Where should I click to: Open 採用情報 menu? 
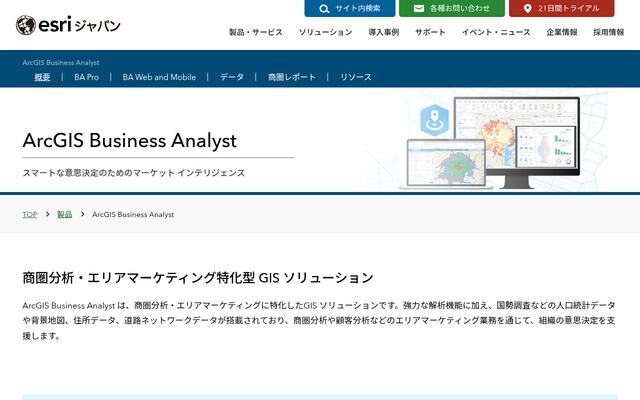[x=609, y=32]
